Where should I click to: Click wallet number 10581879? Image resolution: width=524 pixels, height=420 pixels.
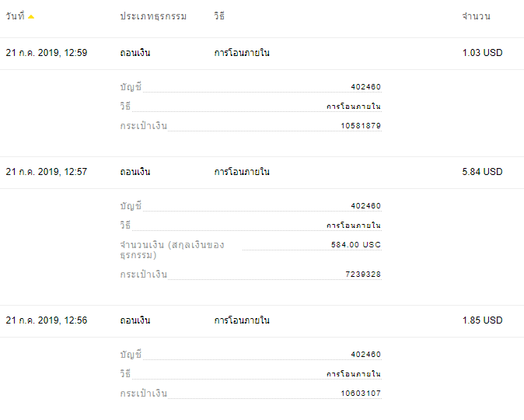[361, 126]
